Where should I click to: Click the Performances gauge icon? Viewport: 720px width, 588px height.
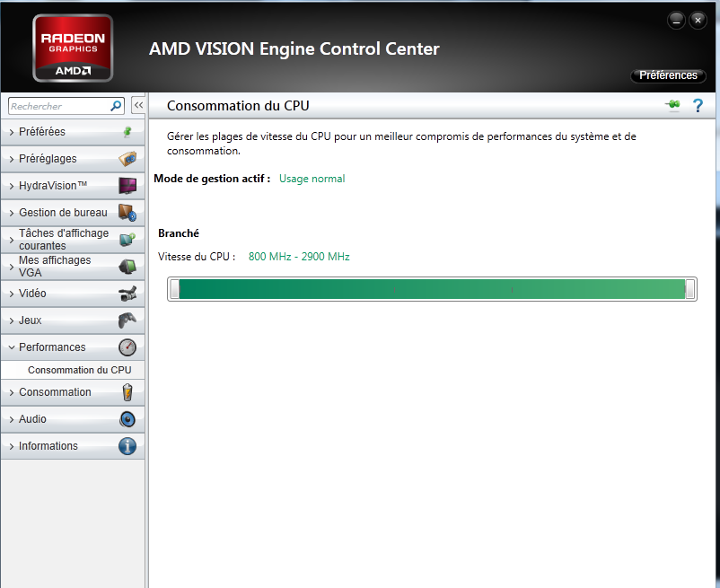point(127,347)
